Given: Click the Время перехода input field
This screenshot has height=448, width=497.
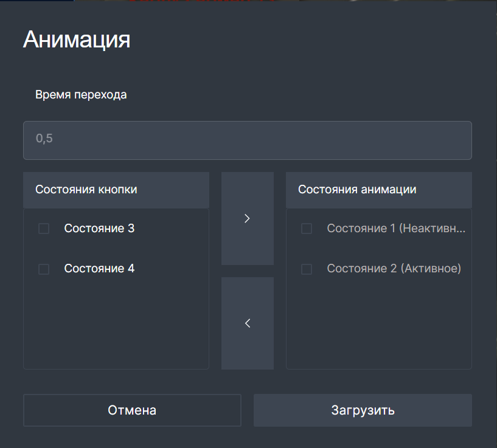Looking at the screenshot, I should [247, 140].
